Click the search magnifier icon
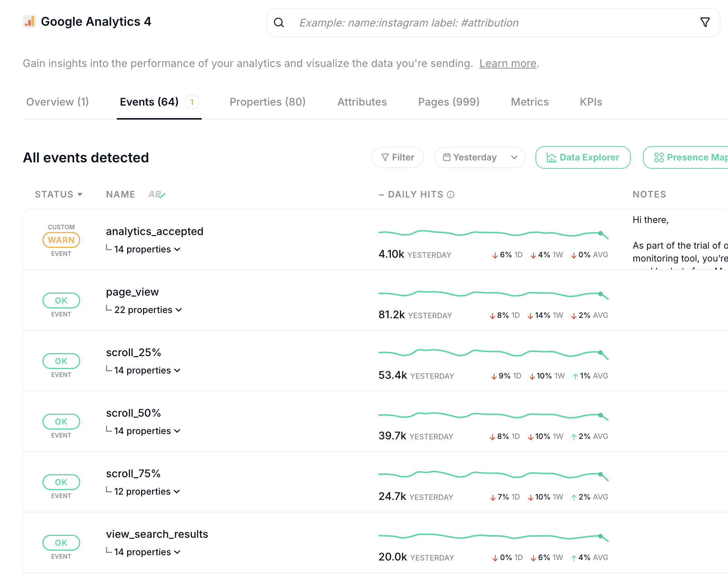Viewport: 728px width, 576px height. pos(279,23)
